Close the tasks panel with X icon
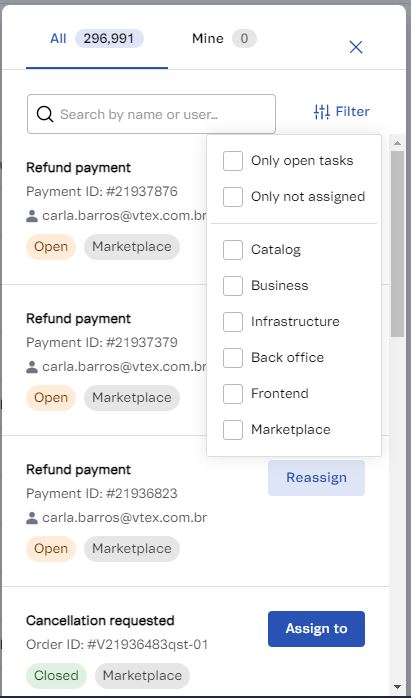Screen dimensions: 411x698 pos(356,47)
